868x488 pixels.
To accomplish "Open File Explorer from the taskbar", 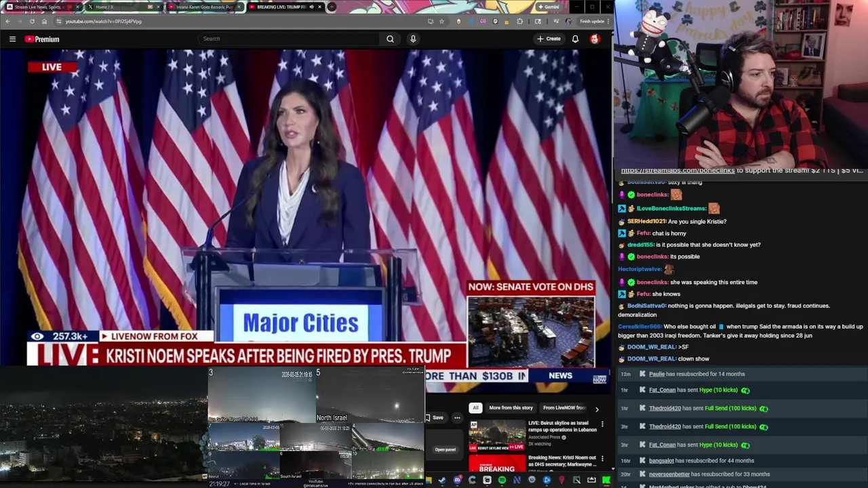I will point(429,481).
